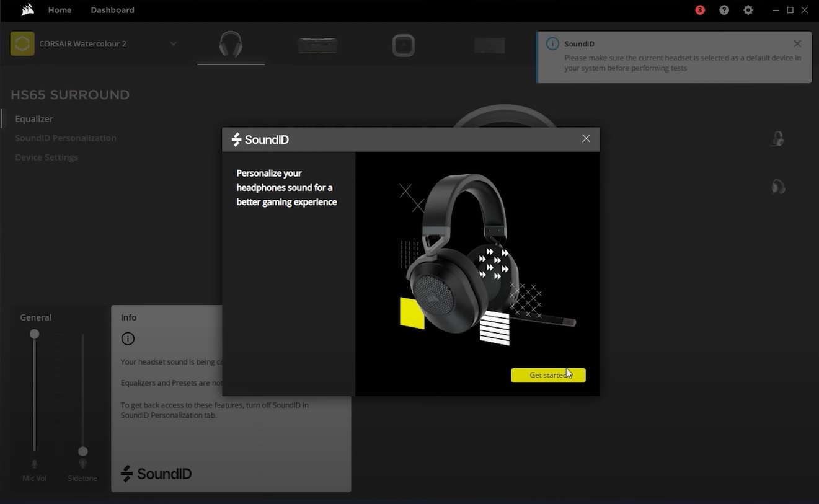The image size is (819, 504).
Task: Select the square Corsair device in the device bar
Action: 403,45
